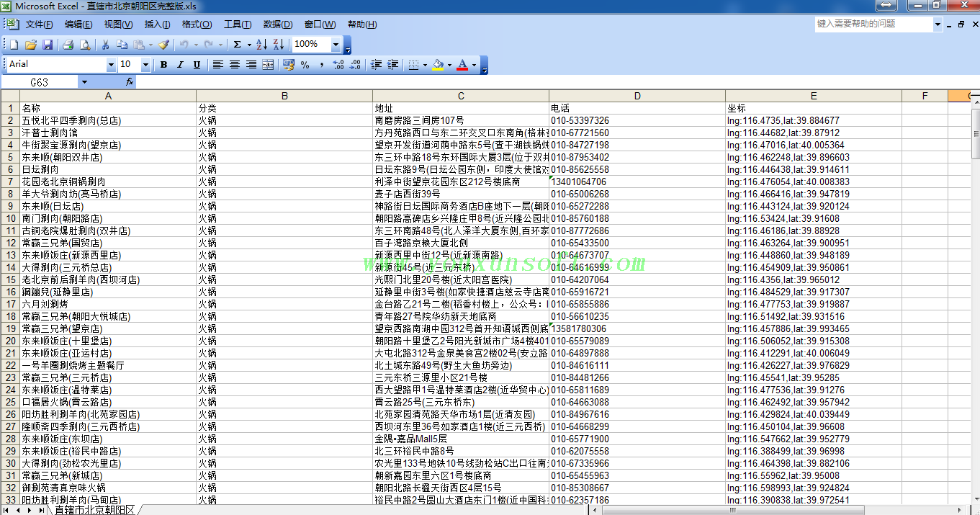The image size is (980, 515).
Task: Align cell text to the left
Action: (x=218, y=65)
